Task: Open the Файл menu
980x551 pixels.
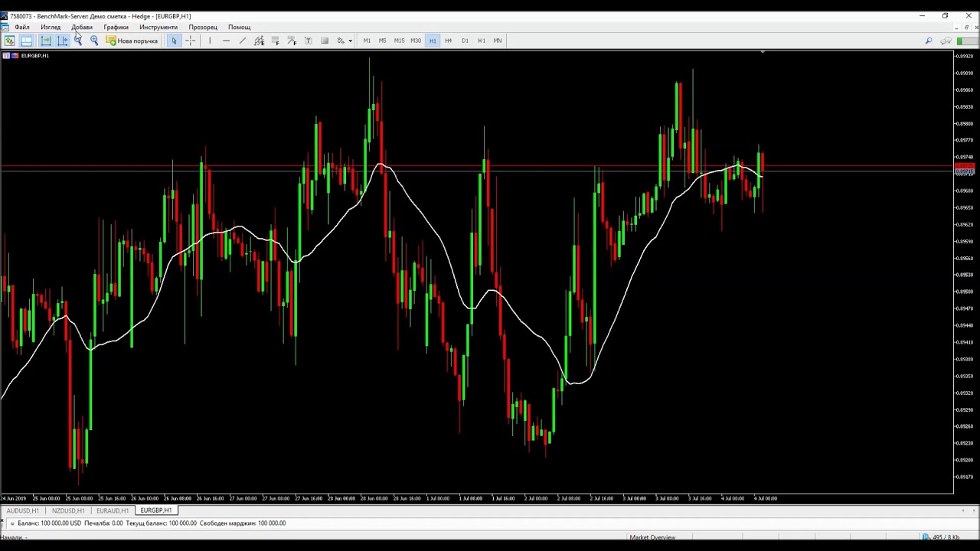Action: [x=21, y=28]
